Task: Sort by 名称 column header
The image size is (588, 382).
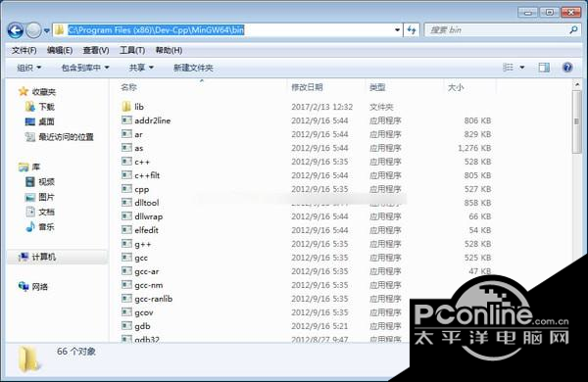Action: click(x=128, y=87)
